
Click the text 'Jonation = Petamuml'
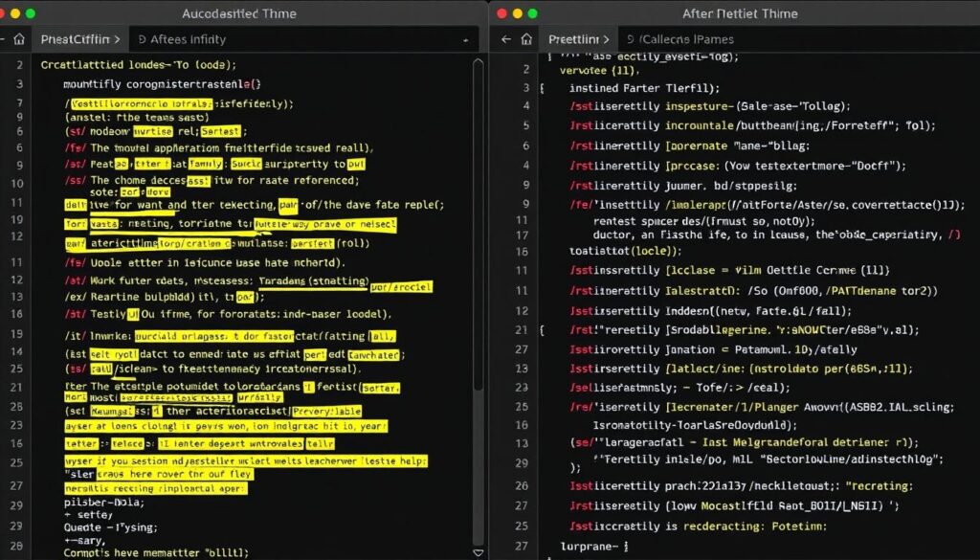click(727, 350)
